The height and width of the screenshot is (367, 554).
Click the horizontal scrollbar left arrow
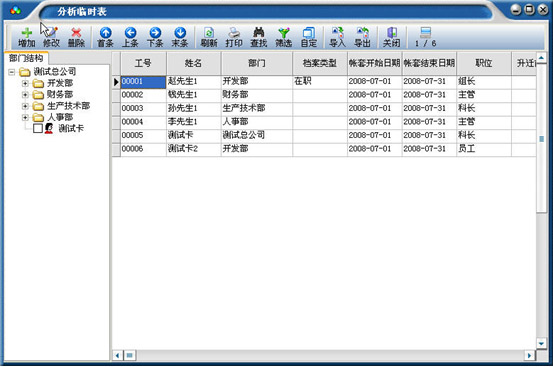(x=117, y=355)
